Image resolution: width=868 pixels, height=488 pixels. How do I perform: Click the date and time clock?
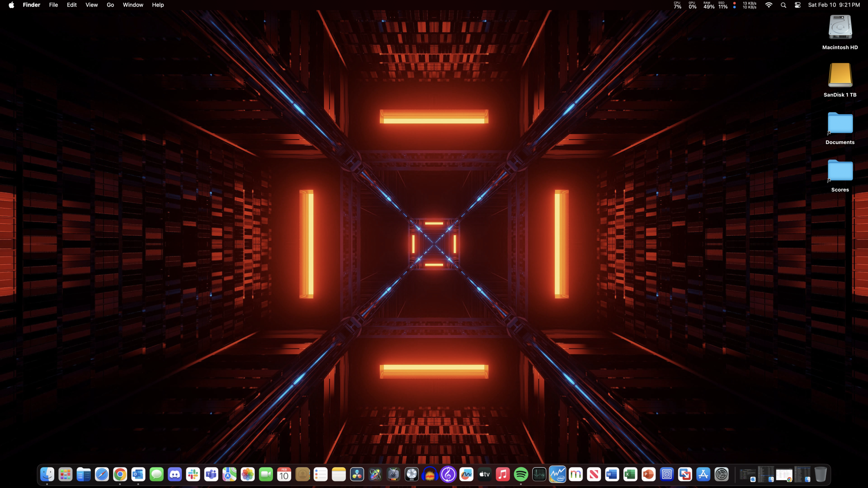[834, 5]
